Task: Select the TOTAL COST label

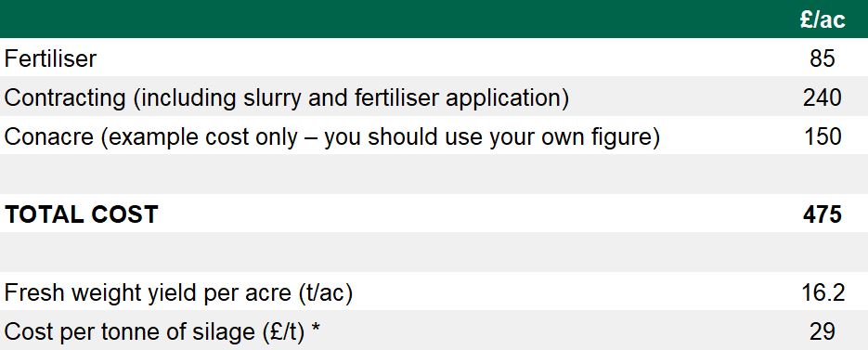Action: pos(82,214)
